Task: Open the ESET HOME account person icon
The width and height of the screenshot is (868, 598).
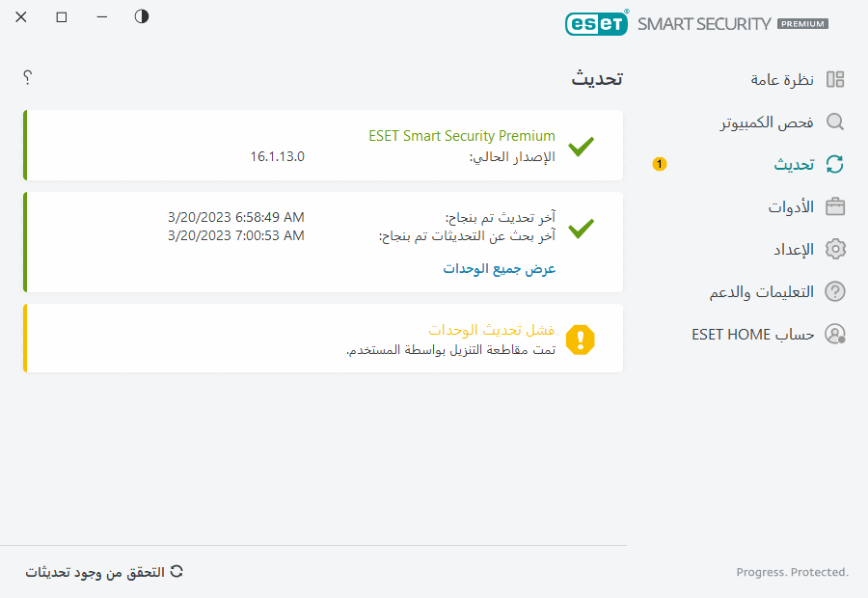Action: [x=835, y=334]
